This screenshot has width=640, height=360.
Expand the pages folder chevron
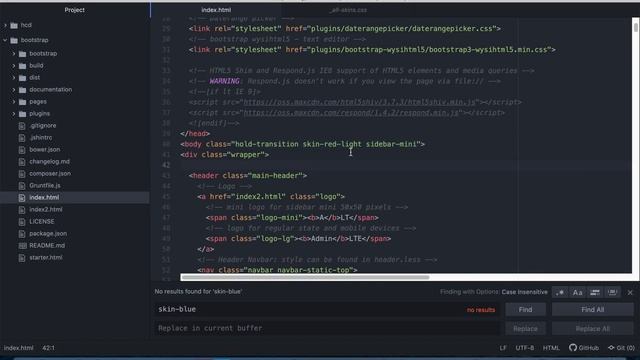click(x=13, y=102)
